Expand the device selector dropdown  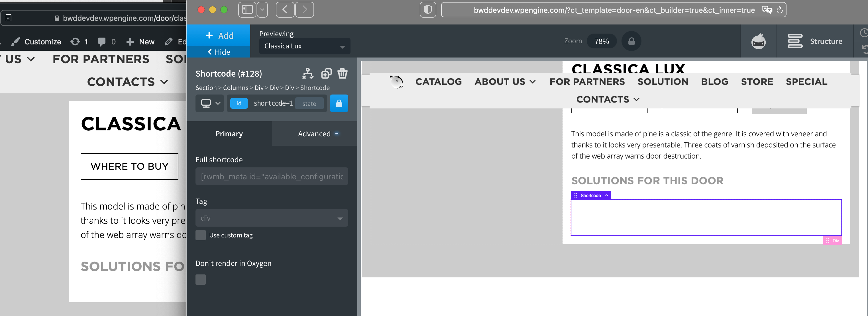(x=209, y=103)
